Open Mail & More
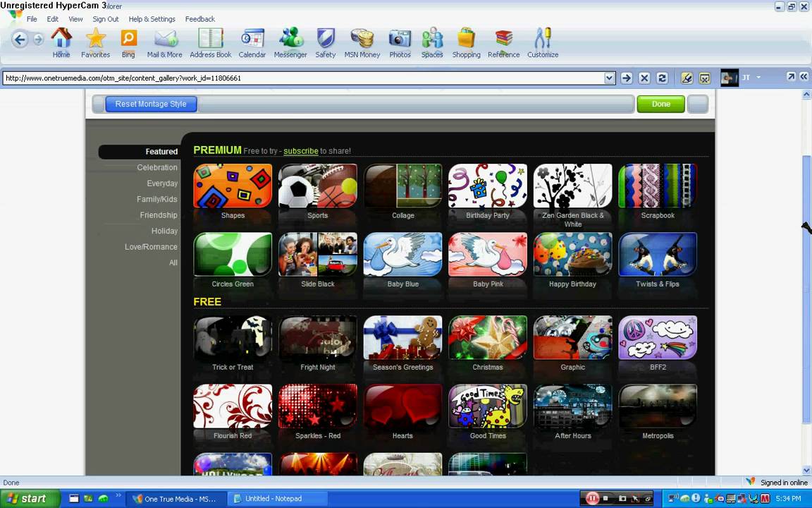This screenshot has height=508, width=812. 164,42
